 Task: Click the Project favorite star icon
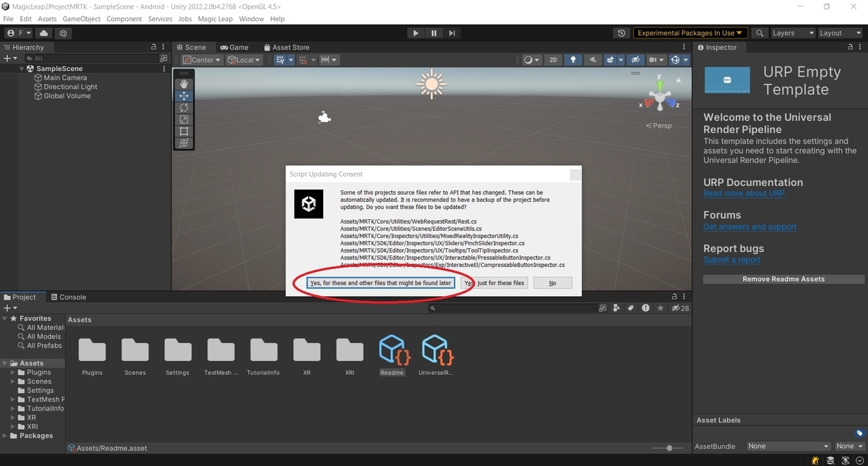point(660,308)
